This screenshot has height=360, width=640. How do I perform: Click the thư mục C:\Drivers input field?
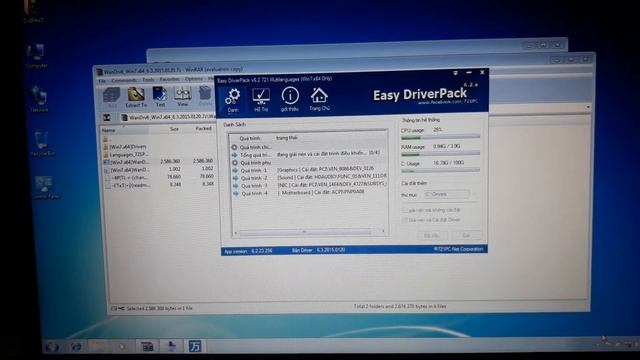point(447,194)
